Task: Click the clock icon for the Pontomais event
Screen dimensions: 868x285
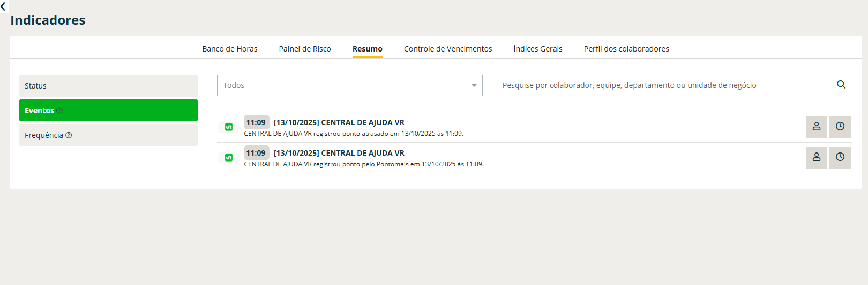Action: tap(840, 157)
